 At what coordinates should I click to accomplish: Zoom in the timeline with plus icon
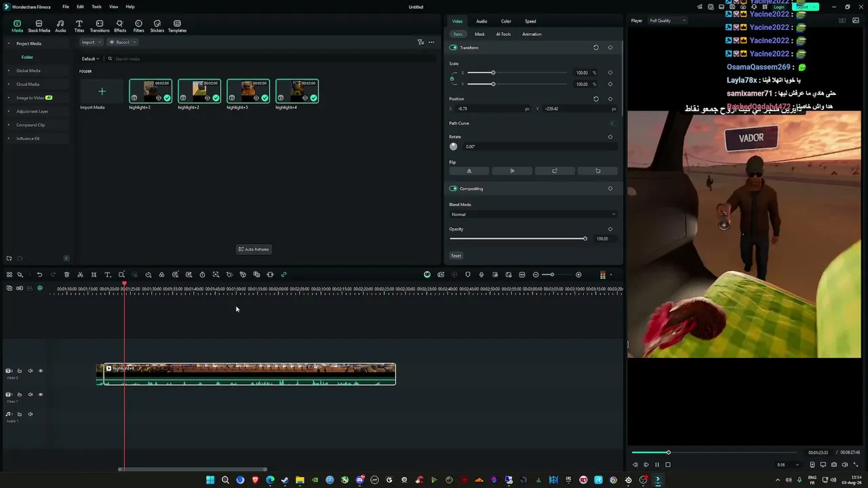point(578,274)
